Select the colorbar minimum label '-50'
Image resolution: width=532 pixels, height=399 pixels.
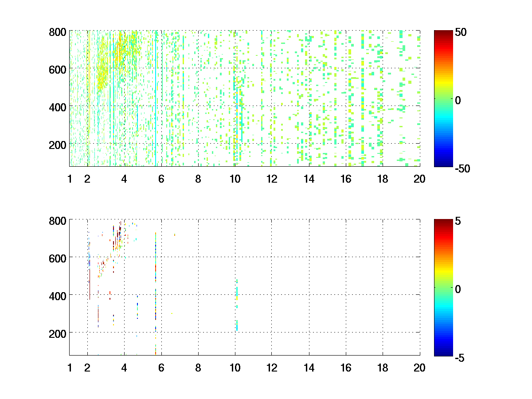point(462,168)
